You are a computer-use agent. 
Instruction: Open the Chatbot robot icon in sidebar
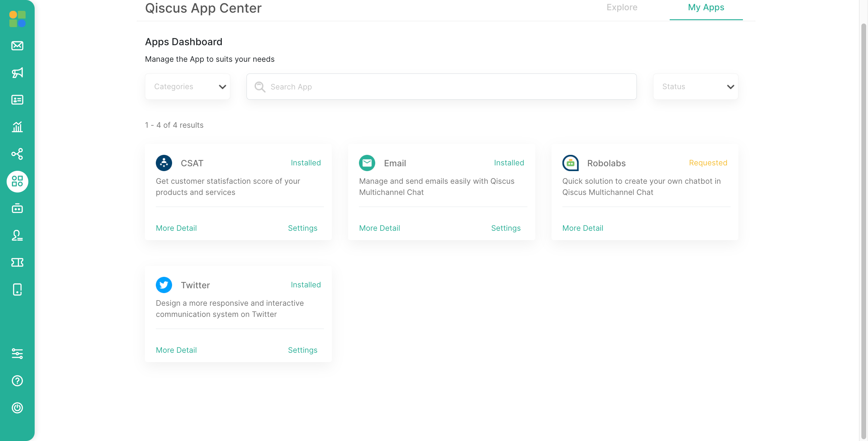17,208
